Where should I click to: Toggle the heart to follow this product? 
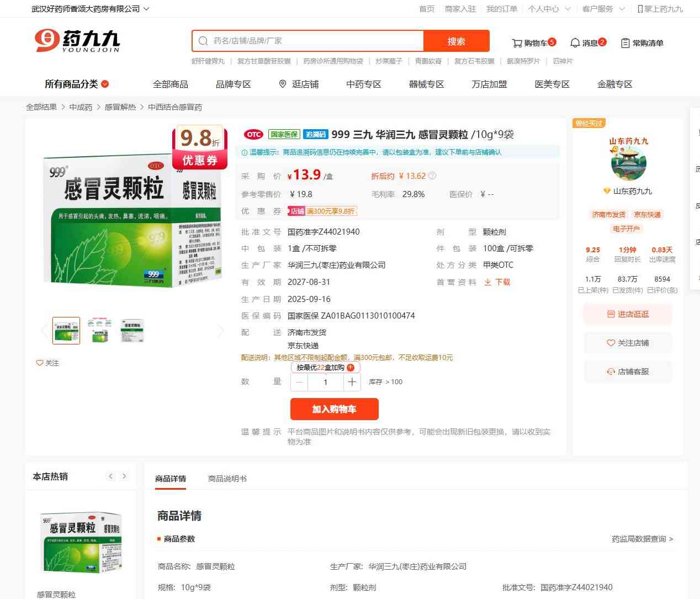click(x=40, y=363)
